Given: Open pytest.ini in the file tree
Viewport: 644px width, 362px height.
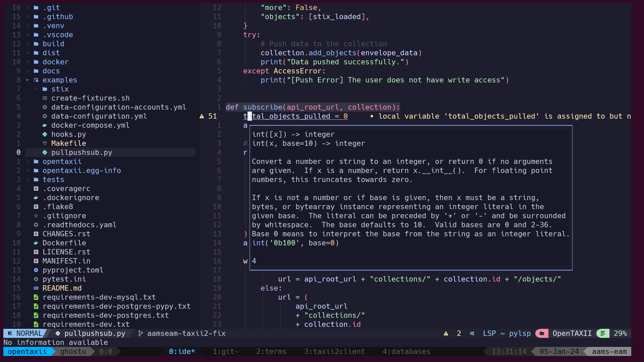Looking at the screenshot, I should 64,279.
